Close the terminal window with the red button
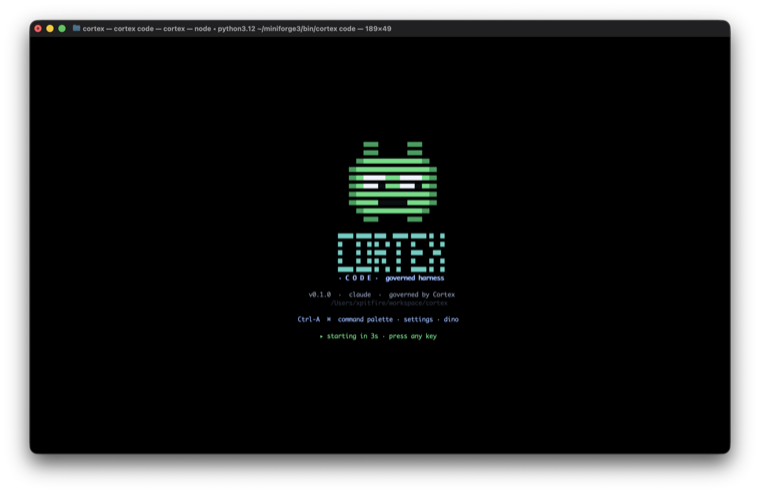 coord(38,29)
